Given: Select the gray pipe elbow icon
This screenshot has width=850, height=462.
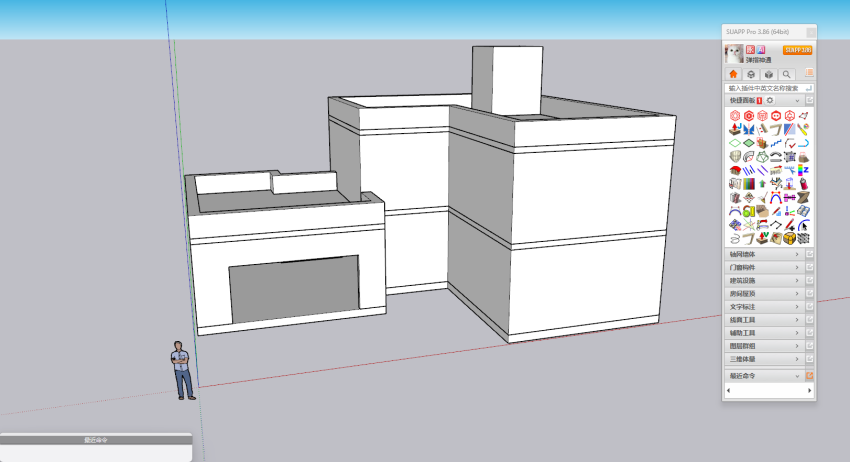Looking at the screenshot, I should (749, 157).
